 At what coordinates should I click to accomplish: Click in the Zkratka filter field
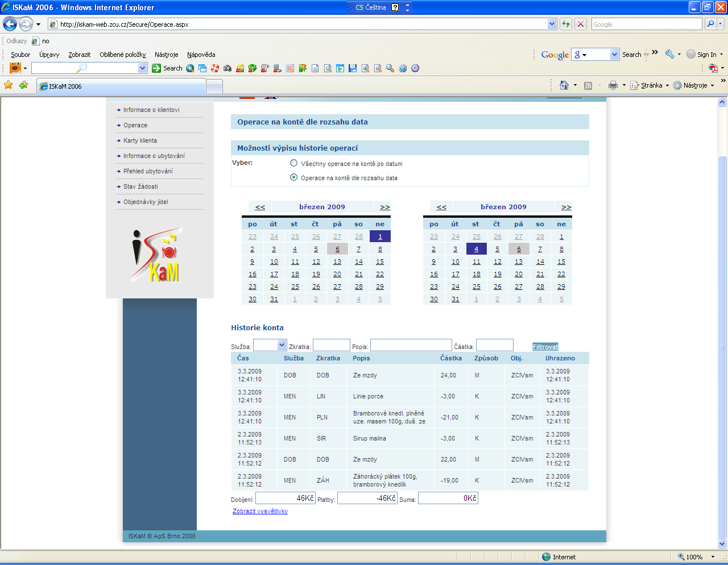(332, 345)
